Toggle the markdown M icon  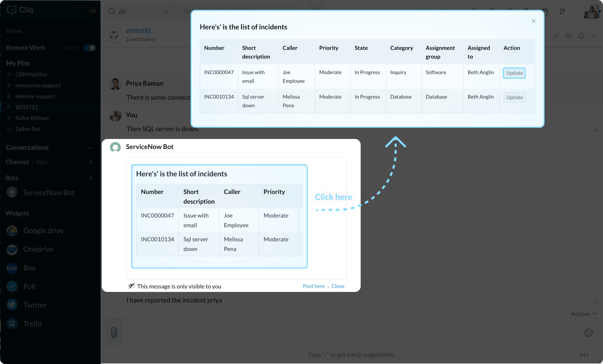tap(584, 355)
